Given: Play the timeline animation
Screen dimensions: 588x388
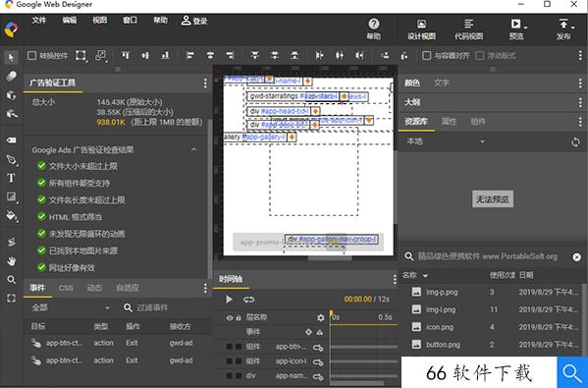Looking at the screenshot, I should 229,300.
